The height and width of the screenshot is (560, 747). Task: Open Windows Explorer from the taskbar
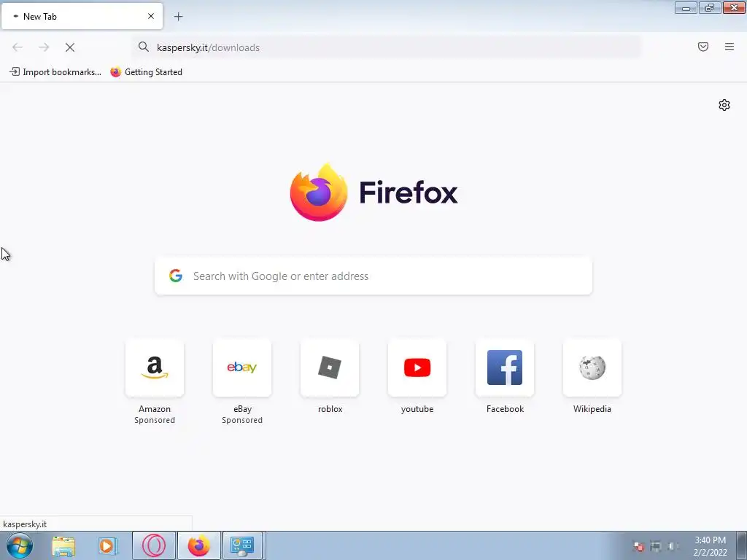point(63,546)
